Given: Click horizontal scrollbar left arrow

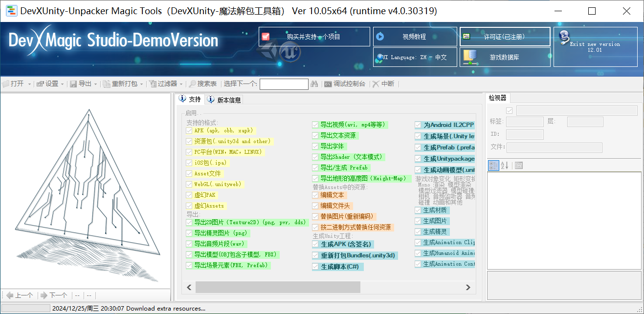Looking at the screenshot, I should click(x=189, y=288).
